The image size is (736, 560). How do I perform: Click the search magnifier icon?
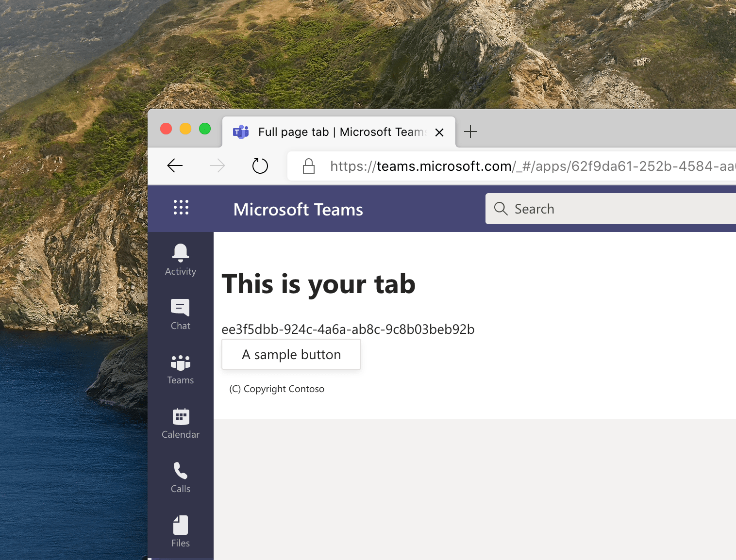pos(501,209)
